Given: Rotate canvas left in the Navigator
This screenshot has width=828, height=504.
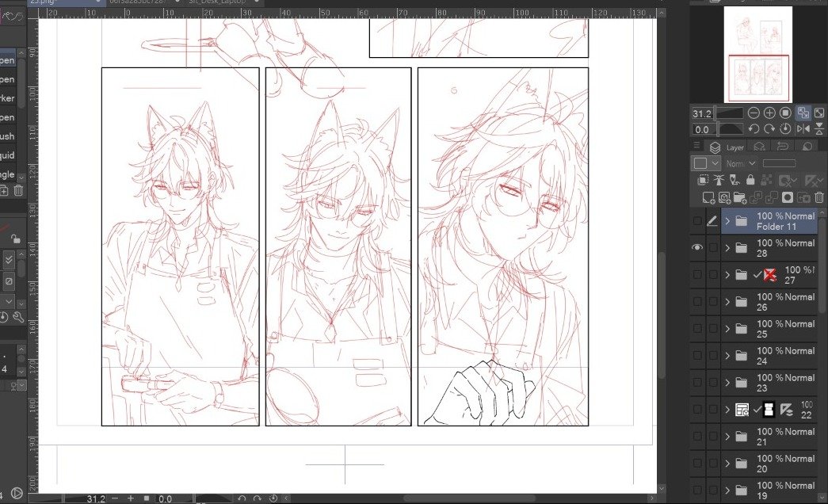Looking at the screenshot, I should click(754, 129).
